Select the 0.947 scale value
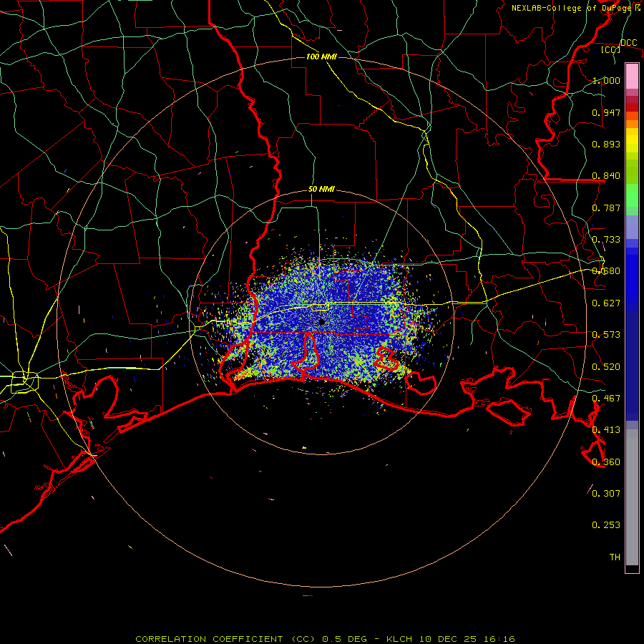Viewport: 644px width, 644px height. pyautogui.click(x=606, y=112)
